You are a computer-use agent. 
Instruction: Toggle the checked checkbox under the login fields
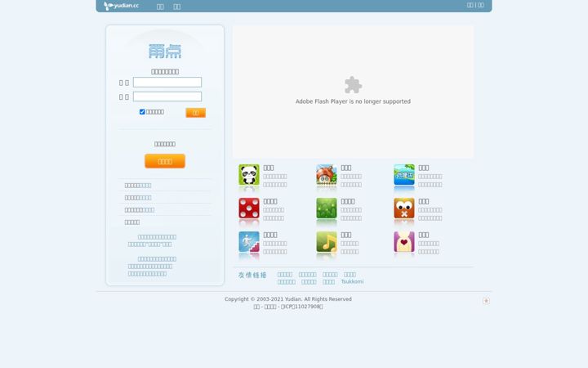pyautogui.click(x=142, y=112)
